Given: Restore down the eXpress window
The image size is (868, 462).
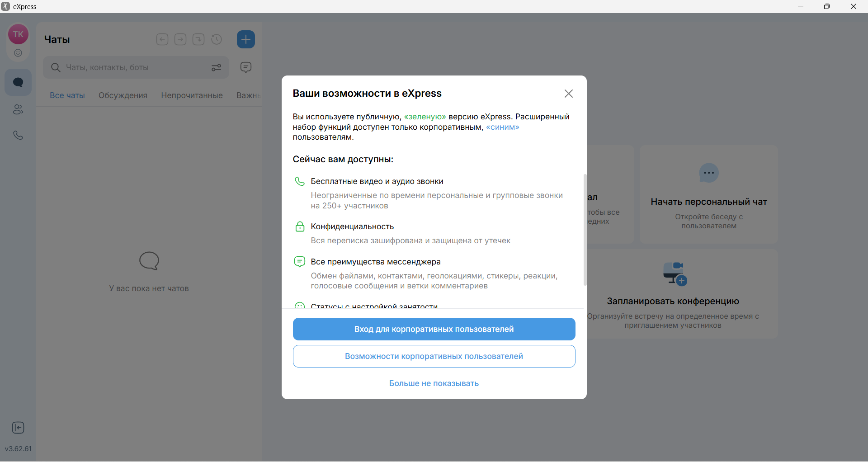Looking at the screenshot, I should (x=827, y=6).
